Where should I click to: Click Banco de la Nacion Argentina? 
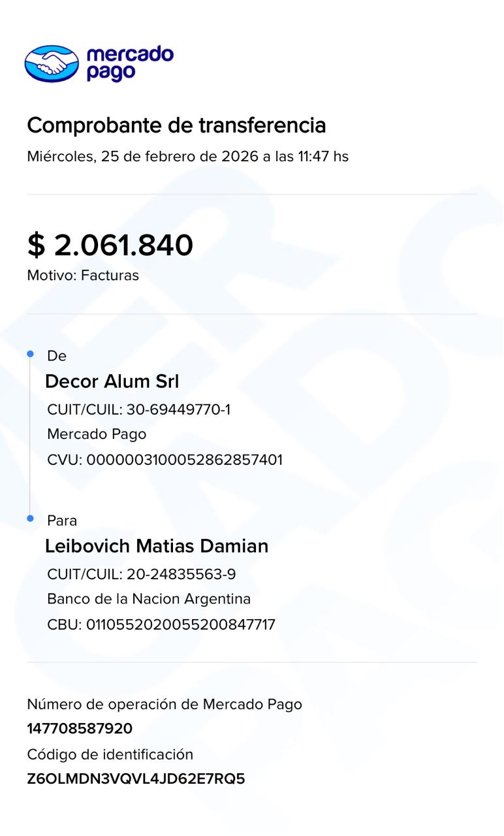tap(149, 599)
